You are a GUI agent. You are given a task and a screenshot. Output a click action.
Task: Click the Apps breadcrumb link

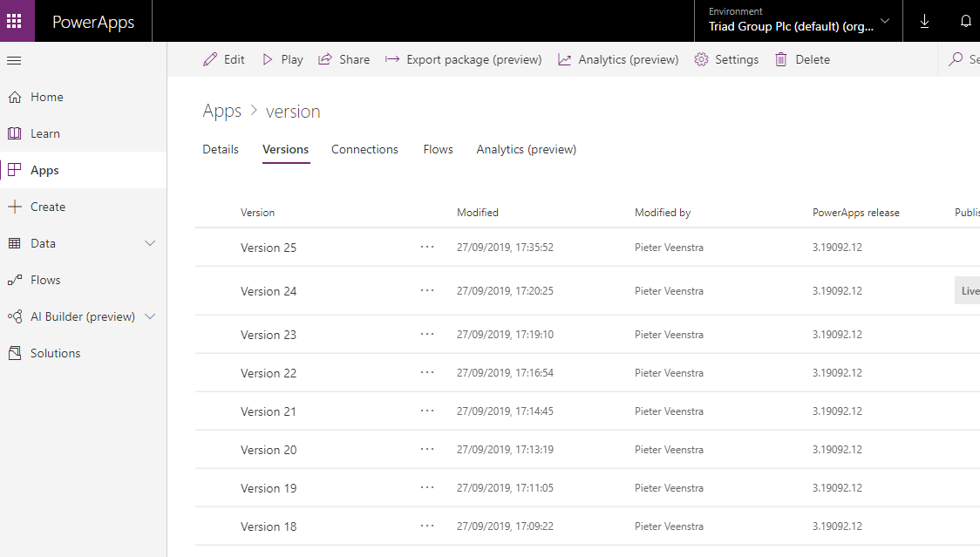click(221, 112)
